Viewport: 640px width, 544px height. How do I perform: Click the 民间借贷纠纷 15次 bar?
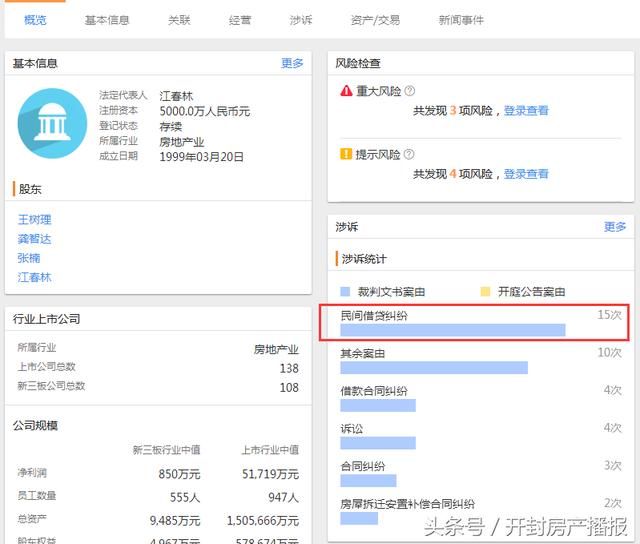point(453,330)
